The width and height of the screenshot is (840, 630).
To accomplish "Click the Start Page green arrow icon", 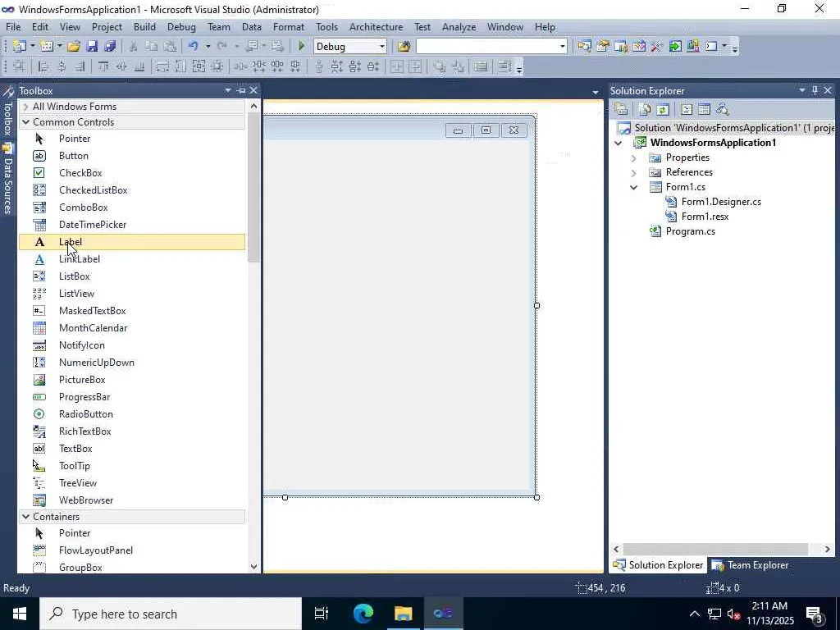I will [x=675, y=47].
